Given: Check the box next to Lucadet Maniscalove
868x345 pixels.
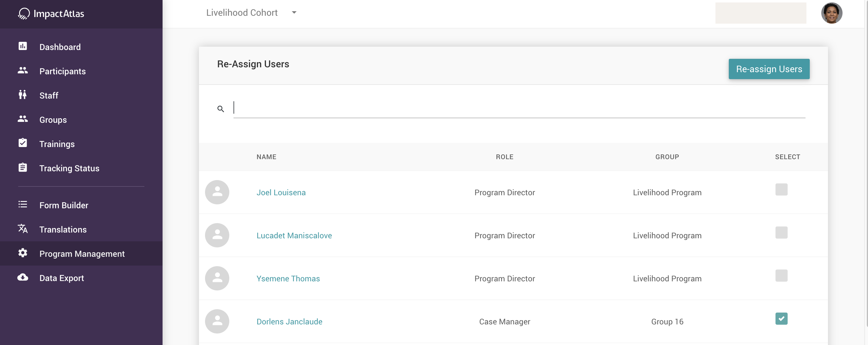Looking at the screenshot, I should tap(782, 233).
